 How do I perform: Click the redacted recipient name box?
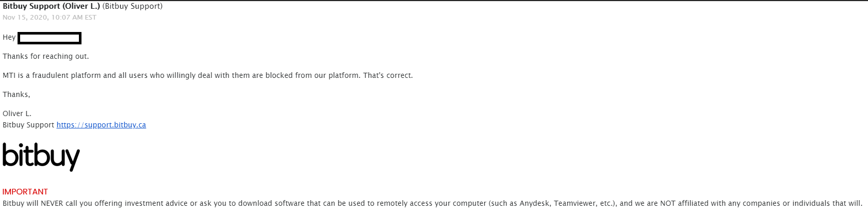tap(50, 38)
